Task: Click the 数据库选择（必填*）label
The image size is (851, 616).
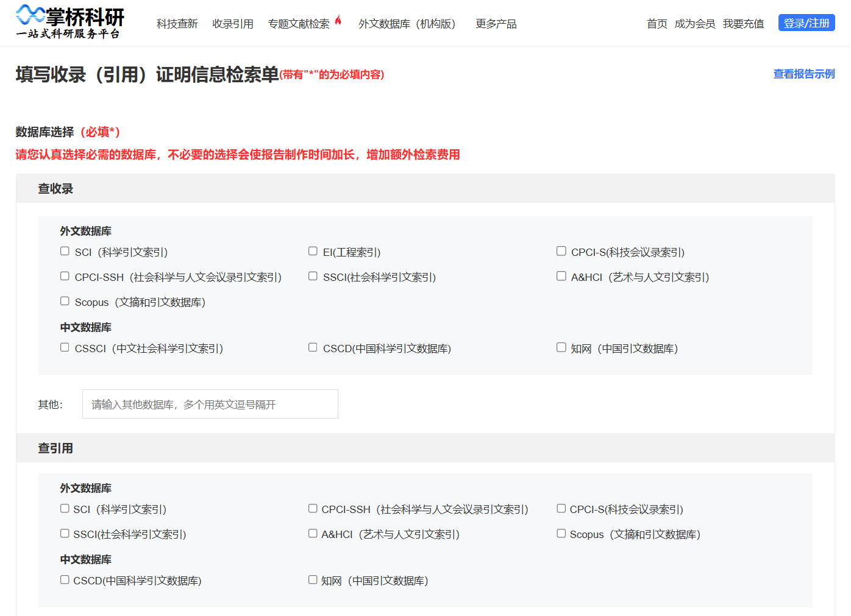Action: 68,132
